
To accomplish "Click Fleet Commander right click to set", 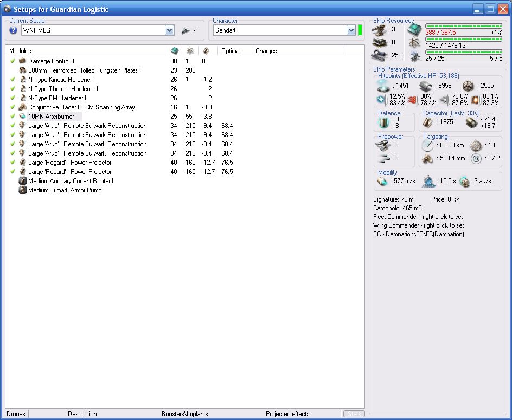I will 418,217.
